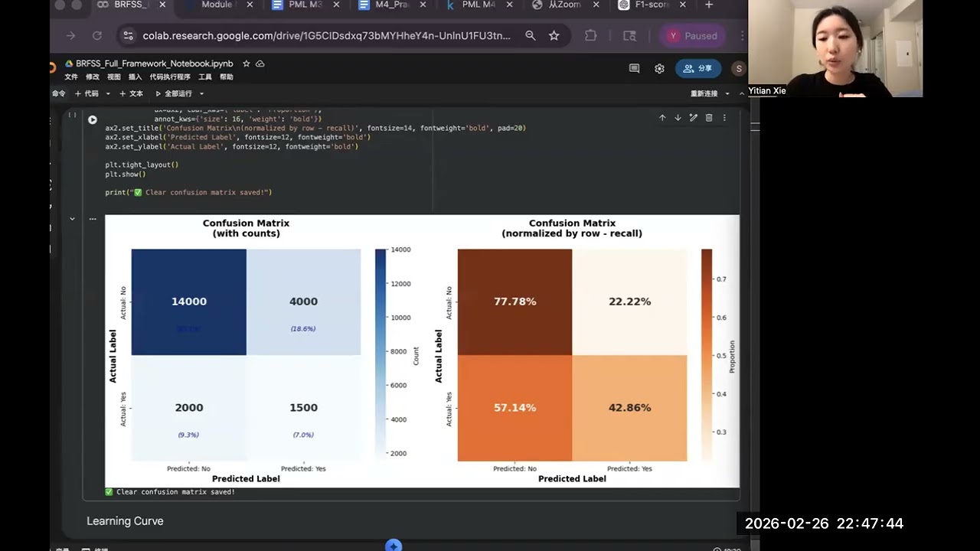Image resolution: width=980 pixels, height=551 pixels.
Task: Open the 文件 menu
Action: coord(71,77)
